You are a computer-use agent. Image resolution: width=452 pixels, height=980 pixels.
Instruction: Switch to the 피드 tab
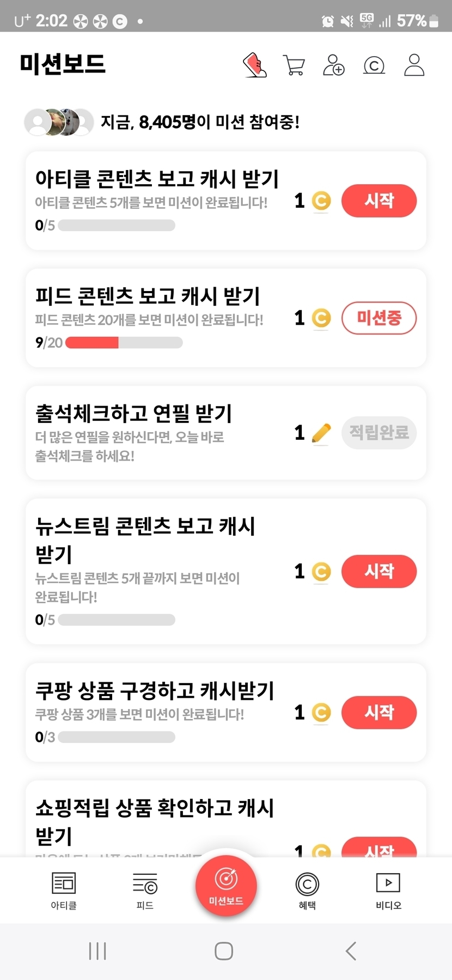point(145,891)
